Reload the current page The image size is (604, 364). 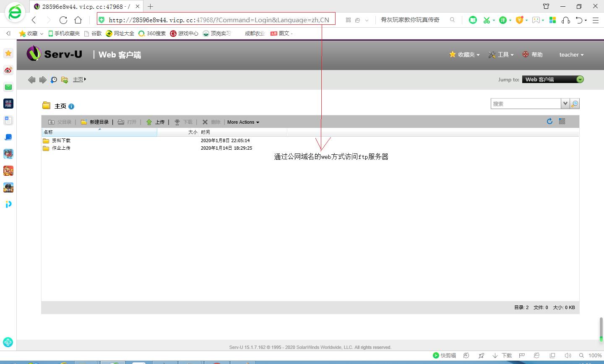(63, 20)
